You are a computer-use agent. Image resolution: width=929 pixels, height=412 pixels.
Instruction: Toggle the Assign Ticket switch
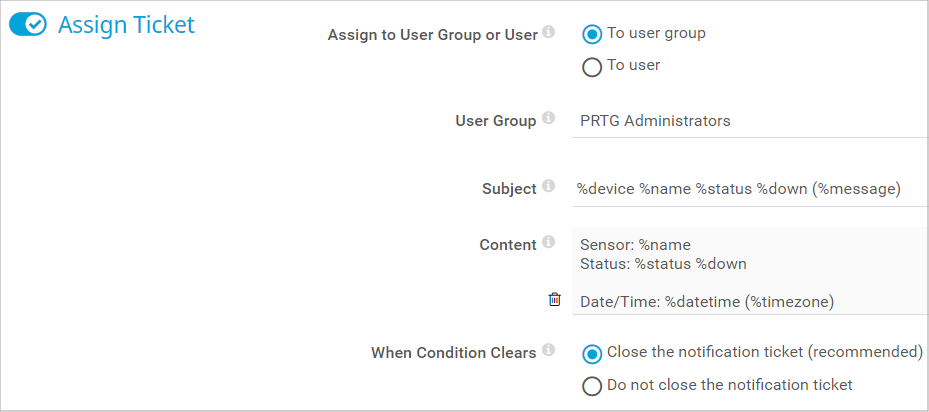(x=28, y=25)
